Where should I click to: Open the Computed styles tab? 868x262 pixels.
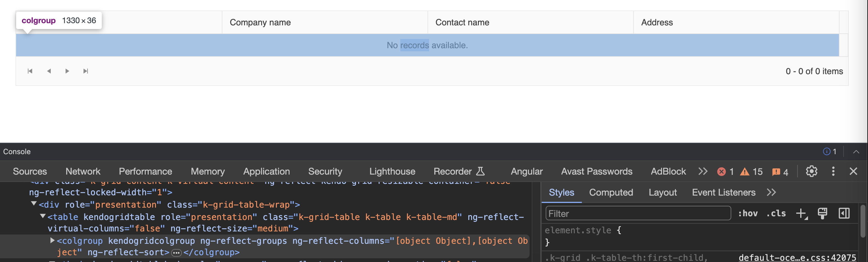tap(611, 192)
